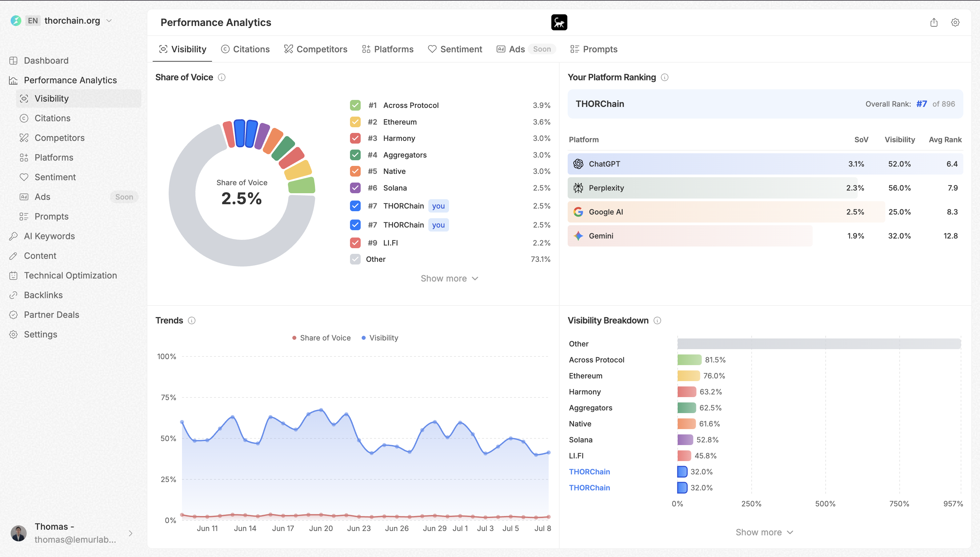Switch to the Platforms tab
The height and width of the screenshot is (557, 980).
click(x=388, y=49)
